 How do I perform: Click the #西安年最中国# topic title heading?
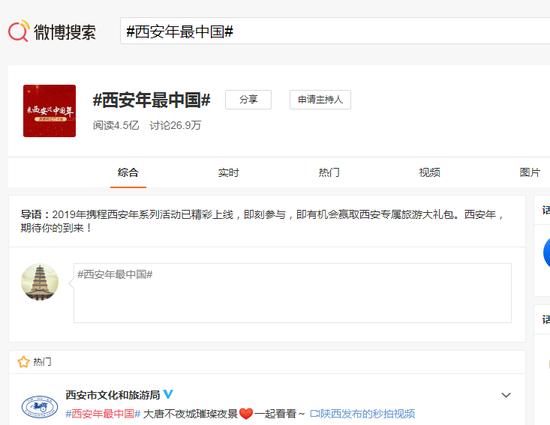152,100
